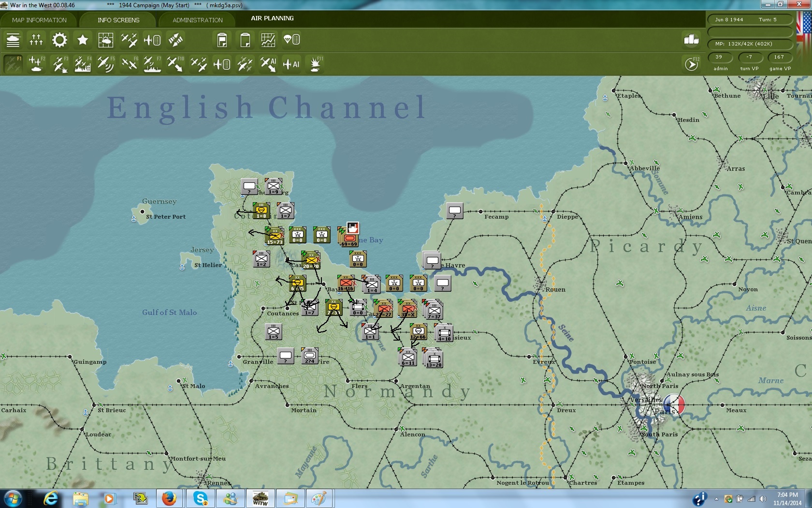Click the turn VP value -7
This screenshot has height=508, width=812.
(749, 57)
